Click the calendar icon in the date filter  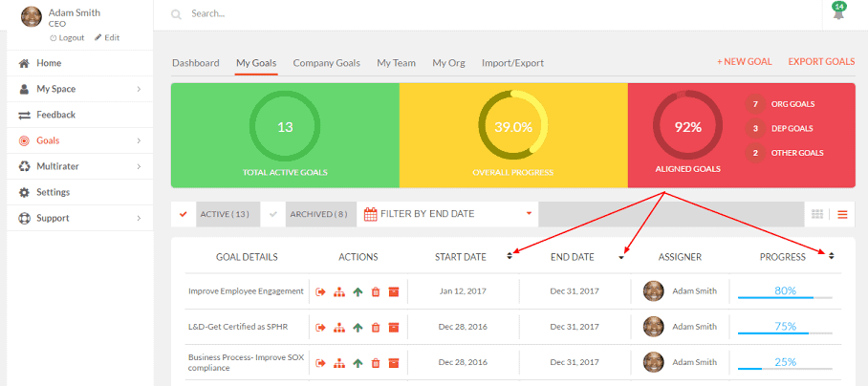pyautogui.click(x=370, y=214)
